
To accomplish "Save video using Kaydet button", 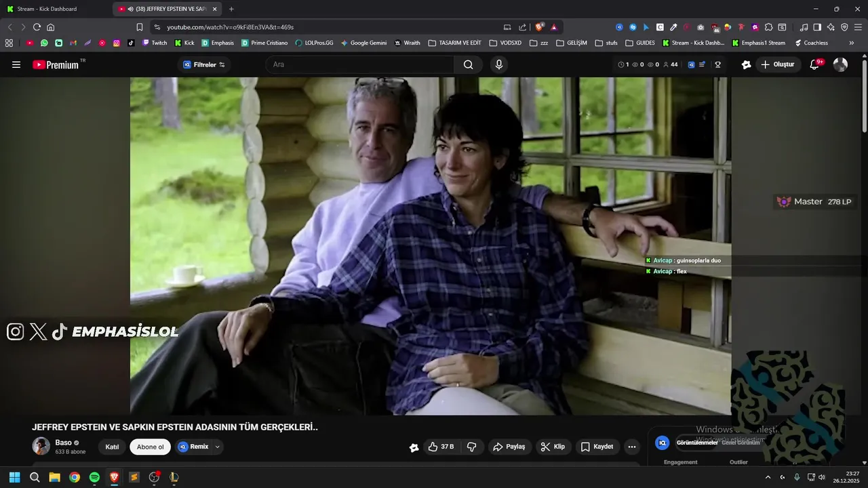I will point(597,447).
